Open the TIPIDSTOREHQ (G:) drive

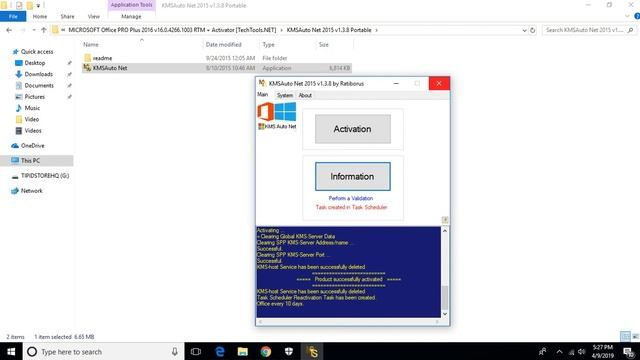click(45, 176)
